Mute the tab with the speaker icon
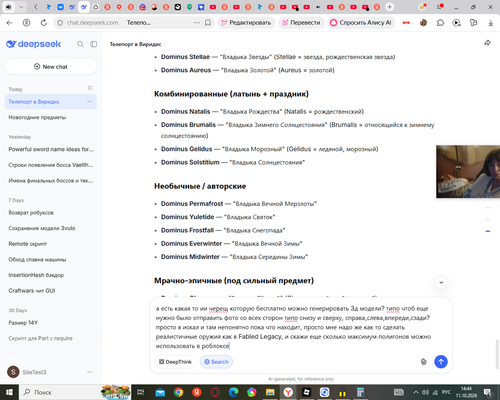 point(9,7)
